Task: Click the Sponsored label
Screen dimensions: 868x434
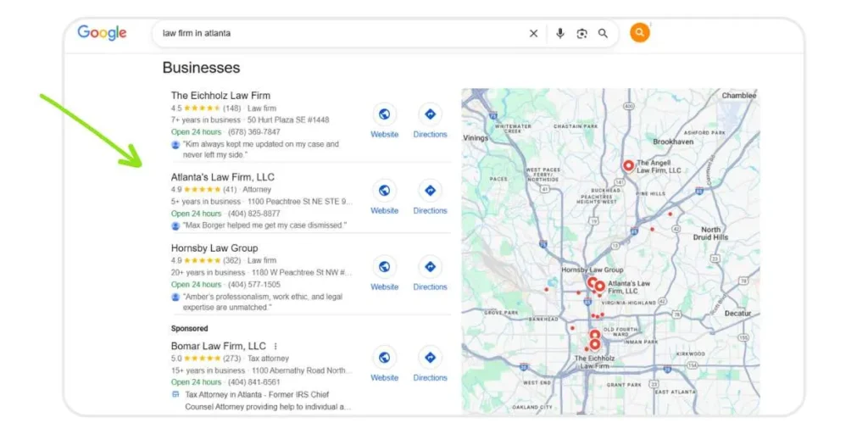Action: 189,328
